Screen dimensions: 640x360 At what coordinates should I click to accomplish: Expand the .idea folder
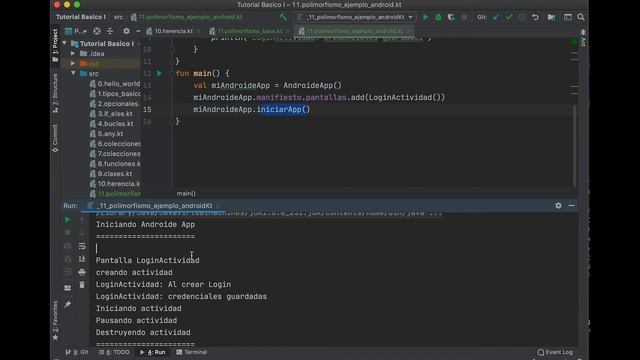tap(73, 53)
